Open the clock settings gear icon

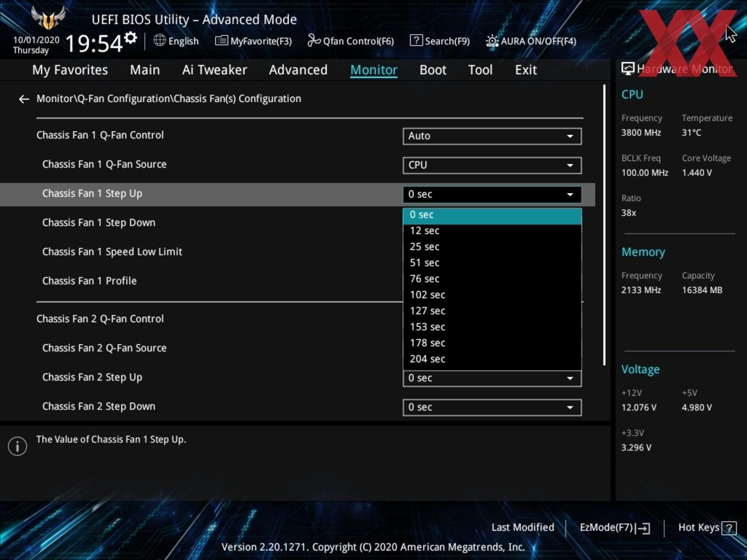[131, 38]
